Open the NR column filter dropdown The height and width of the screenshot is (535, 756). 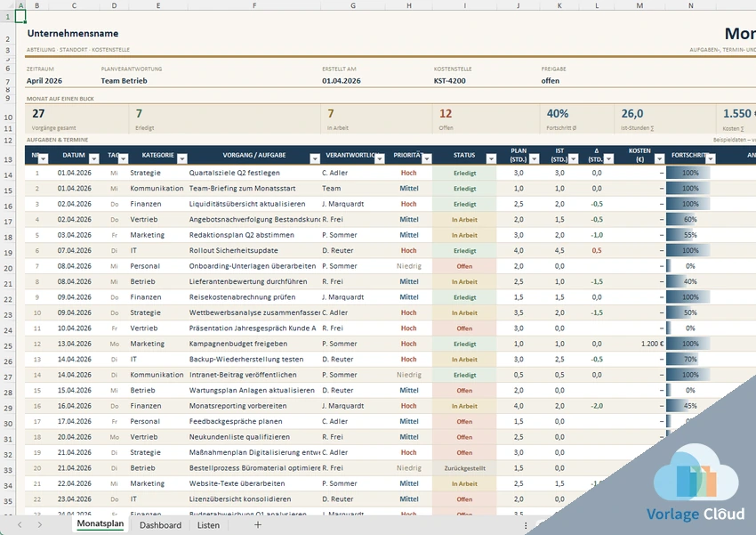point(44,158)
